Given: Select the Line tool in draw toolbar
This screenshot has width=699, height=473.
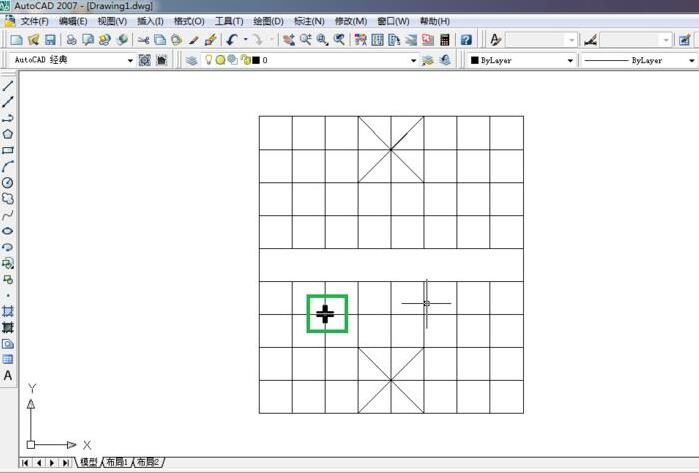Looking at the screenshot, I should tap(8, 86).
